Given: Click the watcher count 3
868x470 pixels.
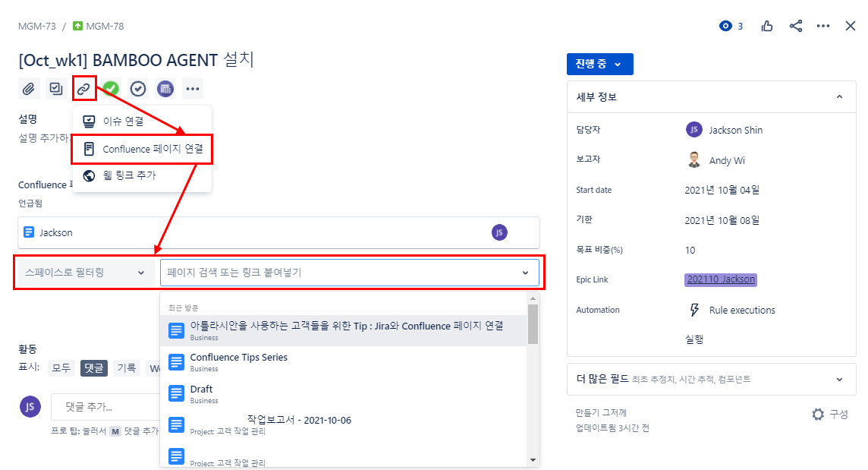Looking at the screenshot, I should click(740, 26).
